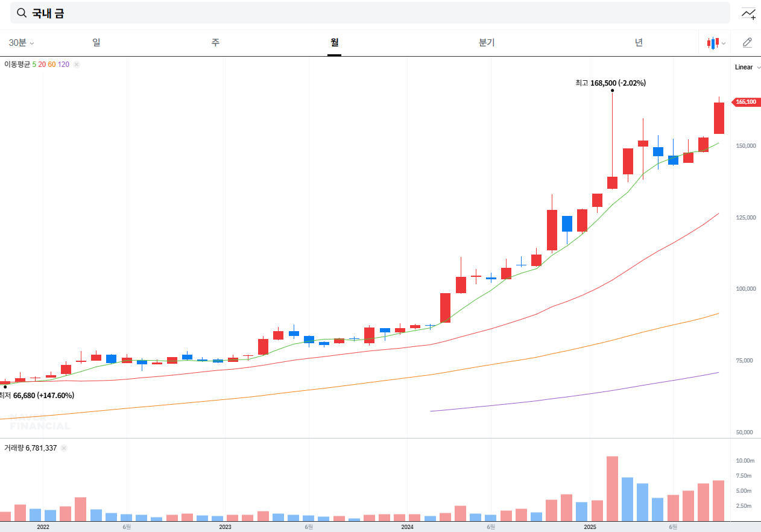761x532 pixels.
Task: Open the compare chart icon beside search
Action: (748, 13)
